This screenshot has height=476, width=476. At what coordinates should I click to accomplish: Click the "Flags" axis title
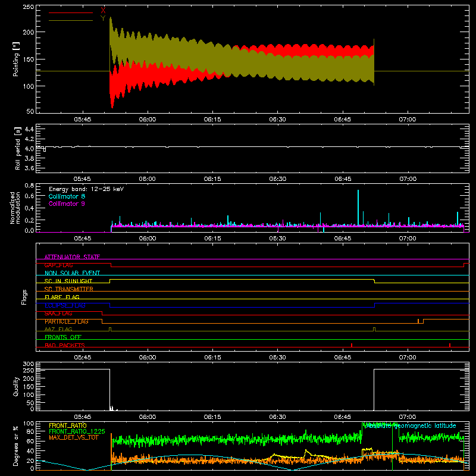point(24,297)
